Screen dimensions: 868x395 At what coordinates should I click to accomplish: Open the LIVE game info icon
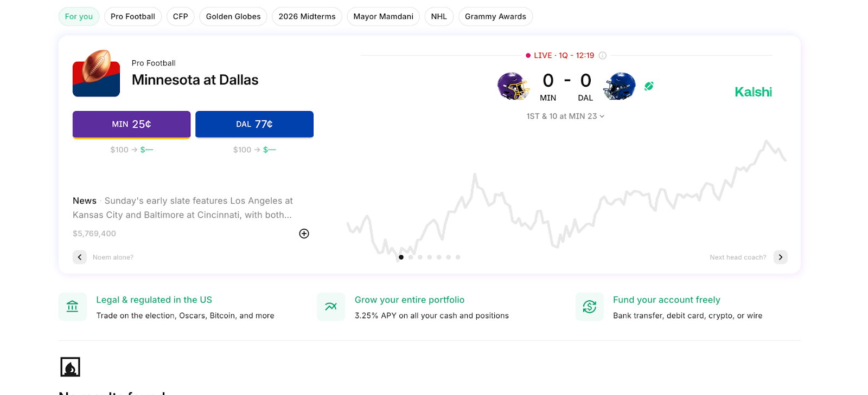(602, 55)
